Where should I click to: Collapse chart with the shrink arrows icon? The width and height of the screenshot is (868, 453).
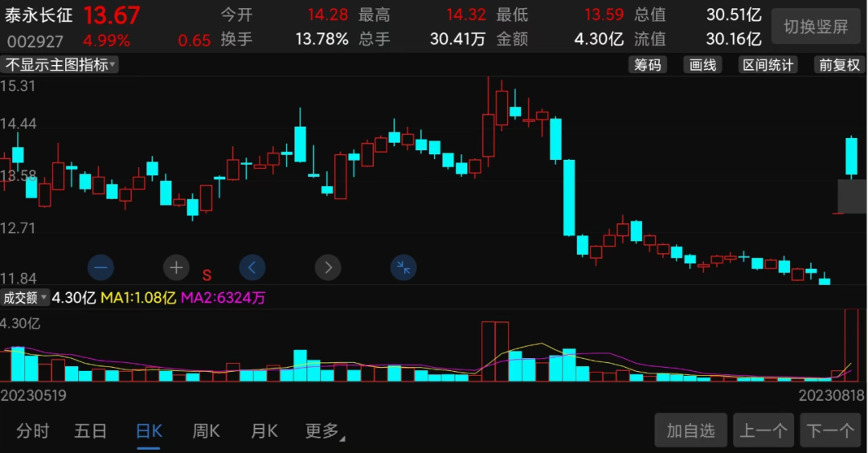403,267
